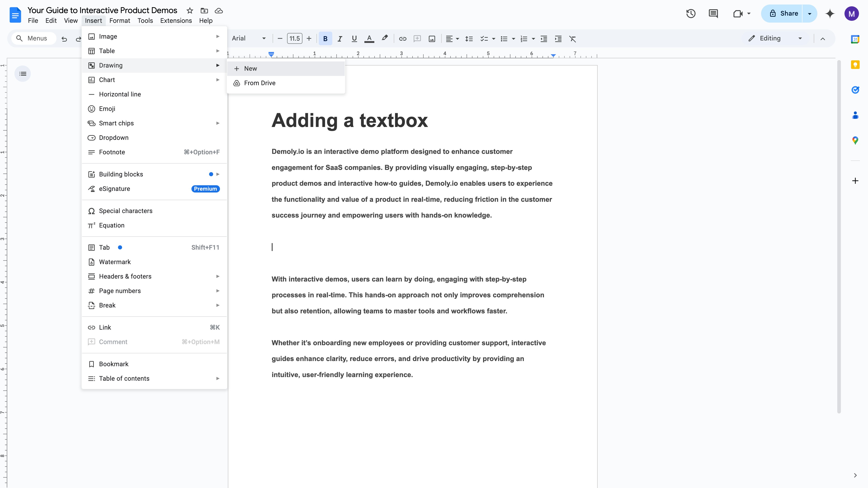
Task: Show side panel arrow
Action: click(x=855, y=475)
